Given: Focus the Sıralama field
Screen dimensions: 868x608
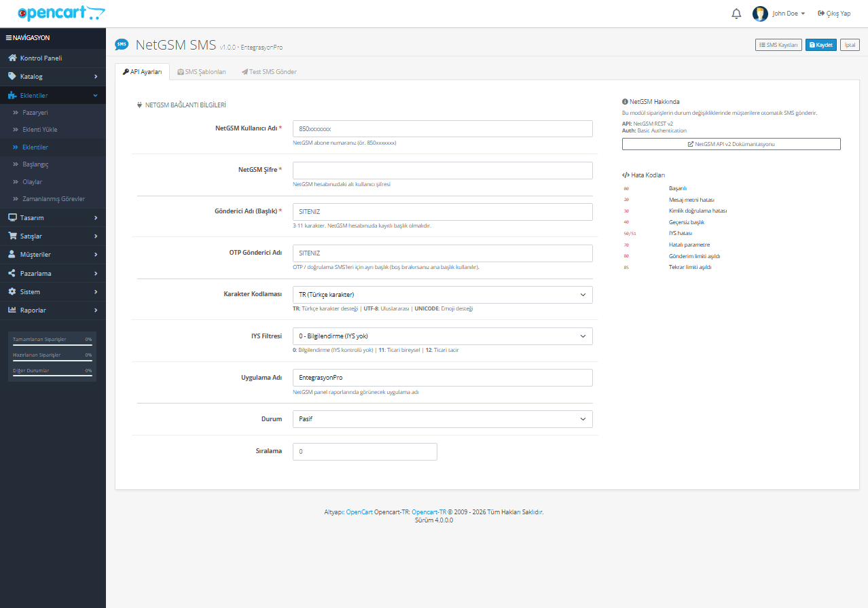Looking at the screenshot, I should click(x=365, y=452).
